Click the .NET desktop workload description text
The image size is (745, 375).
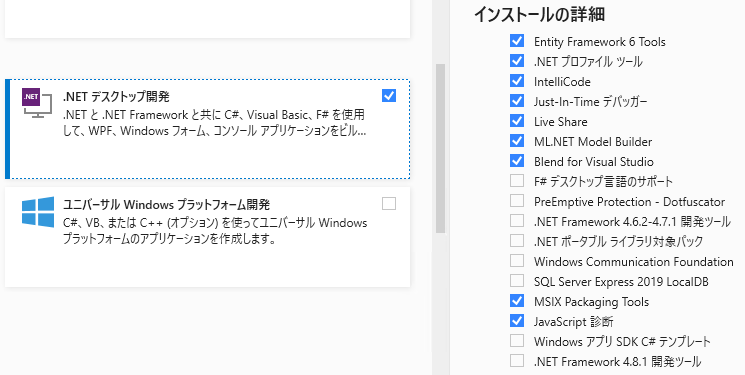(214, 123)
